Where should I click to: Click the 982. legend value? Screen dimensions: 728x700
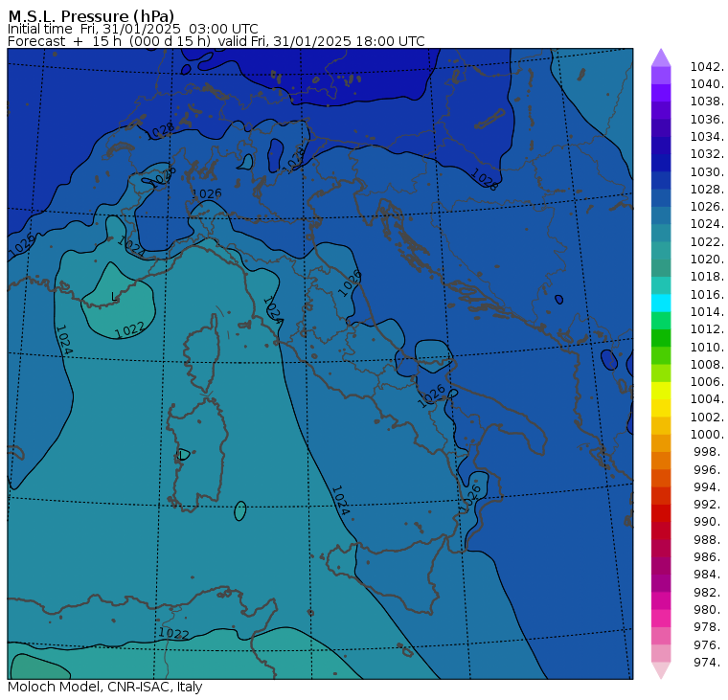pos(709,592)
